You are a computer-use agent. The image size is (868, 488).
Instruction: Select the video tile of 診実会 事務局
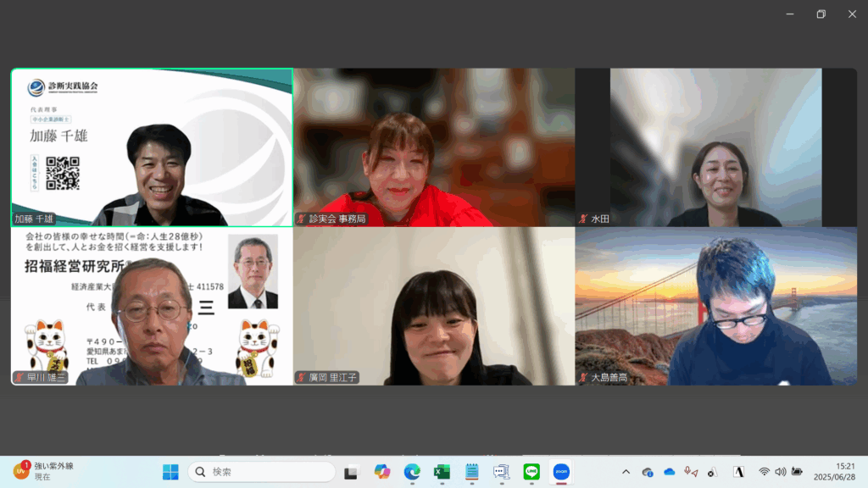point(434,147)
